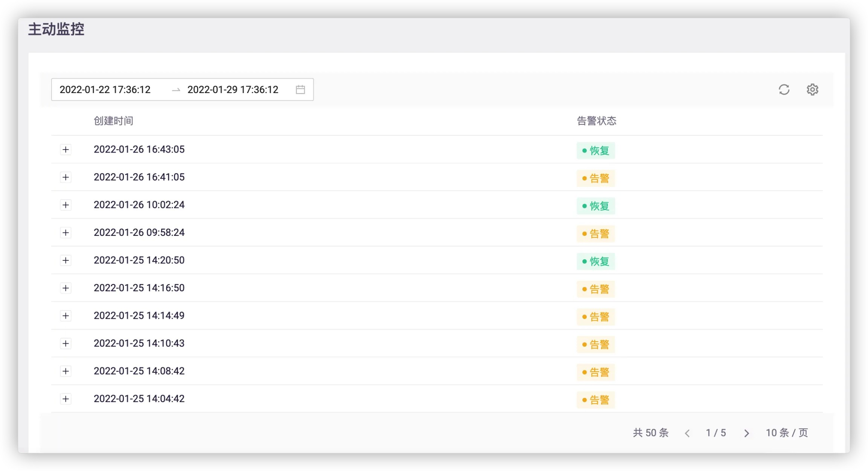Expand row 2022-01-25 14:16:50
Image resolution: width=868 pixels, height=471 pixels.
pos(66,288)
